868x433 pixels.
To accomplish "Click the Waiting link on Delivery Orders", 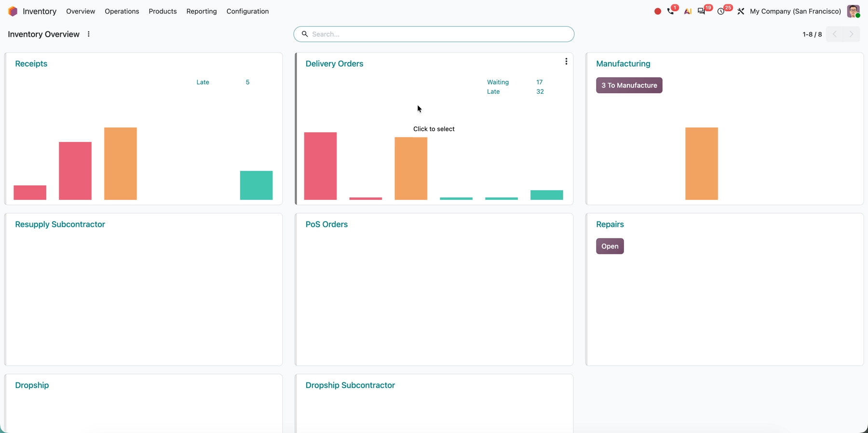I will coord(498,82).
